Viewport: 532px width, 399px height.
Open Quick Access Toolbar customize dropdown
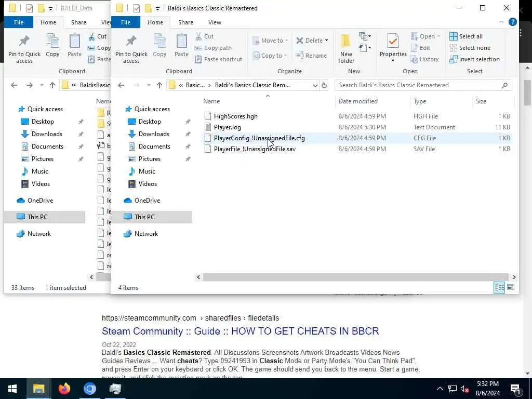pyautogui.click(x=157, y=8)
